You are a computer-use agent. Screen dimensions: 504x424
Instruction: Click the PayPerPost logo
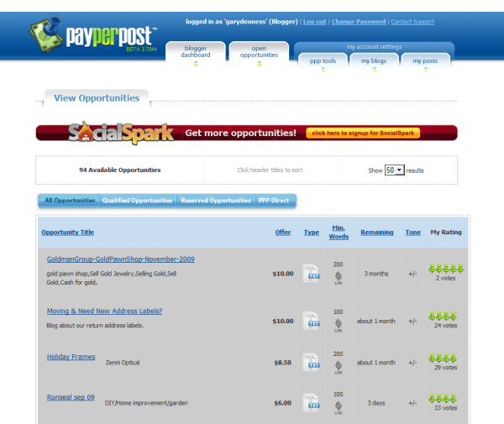coord(92,39)
